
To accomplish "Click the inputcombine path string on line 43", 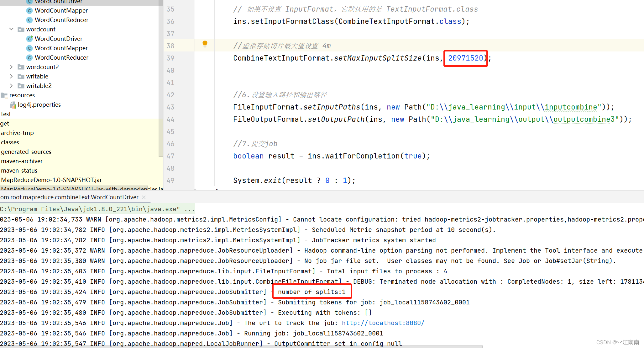I will pyautogui.click(x=571, y=107).
